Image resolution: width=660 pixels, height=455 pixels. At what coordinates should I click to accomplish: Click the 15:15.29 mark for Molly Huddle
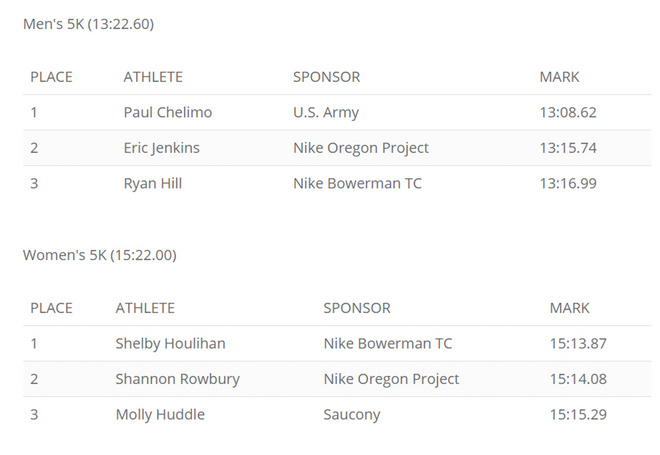(578, 414)
